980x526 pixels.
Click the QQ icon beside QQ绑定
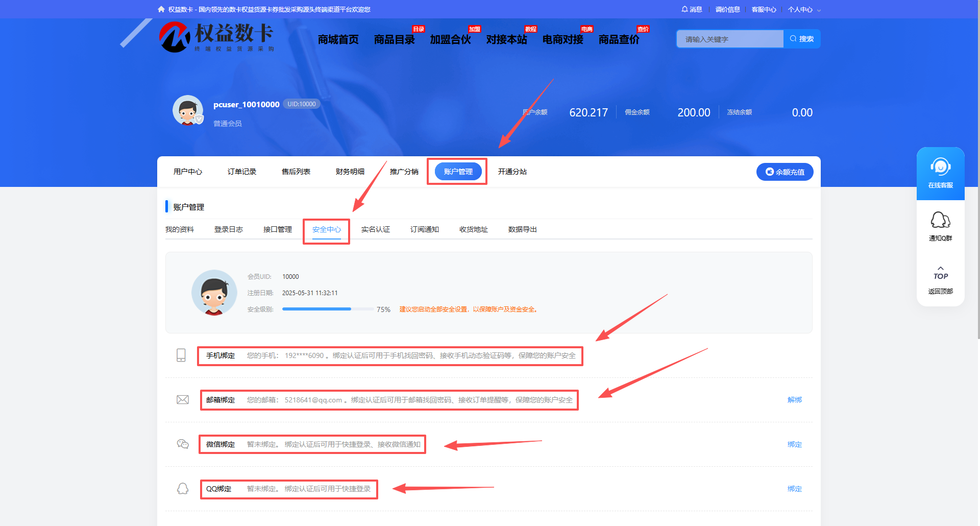(x=183, y=489)
